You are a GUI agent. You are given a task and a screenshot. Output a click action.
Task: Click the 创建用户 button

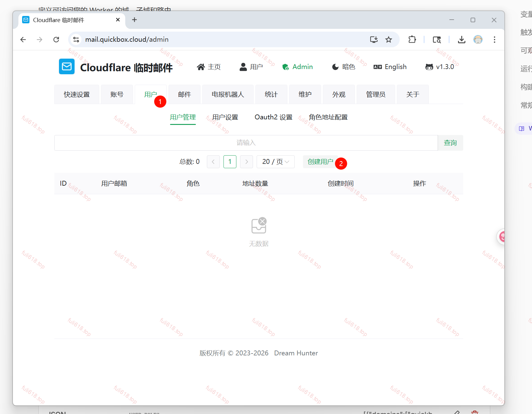click(320, 162)
